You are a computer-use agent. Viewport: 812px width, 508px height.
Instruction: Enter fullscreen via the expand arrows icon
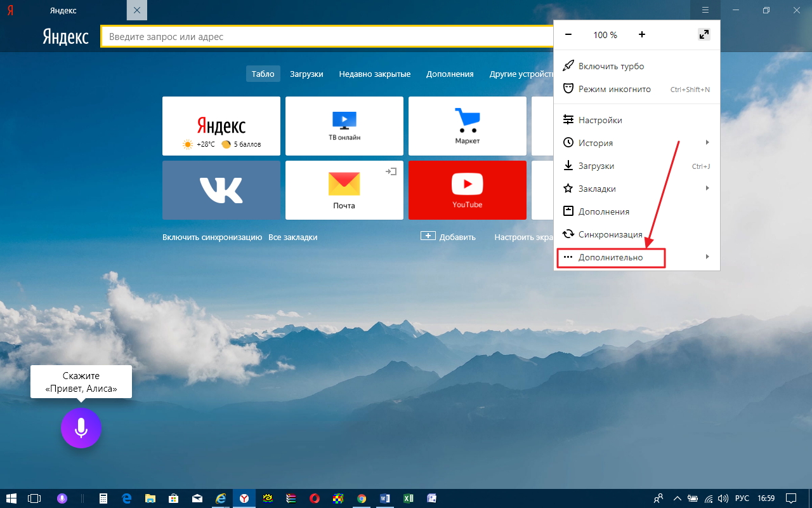coord(704,35)
